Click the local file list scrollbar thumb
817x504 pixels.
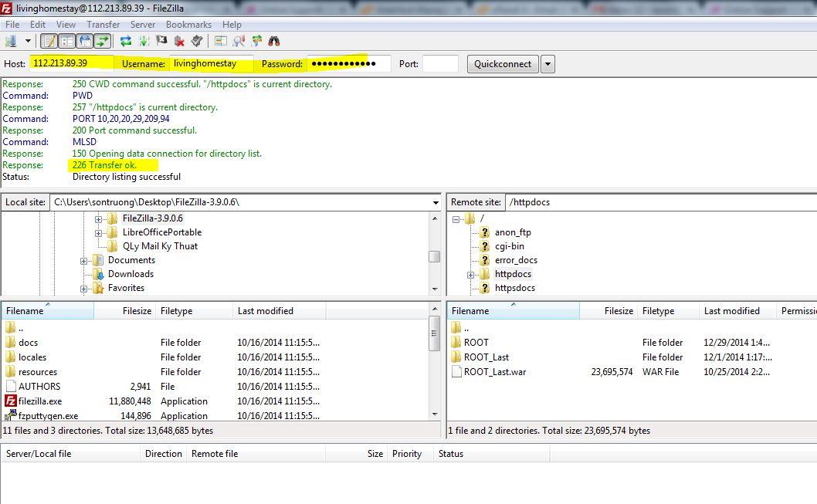[x=434, y=333]
